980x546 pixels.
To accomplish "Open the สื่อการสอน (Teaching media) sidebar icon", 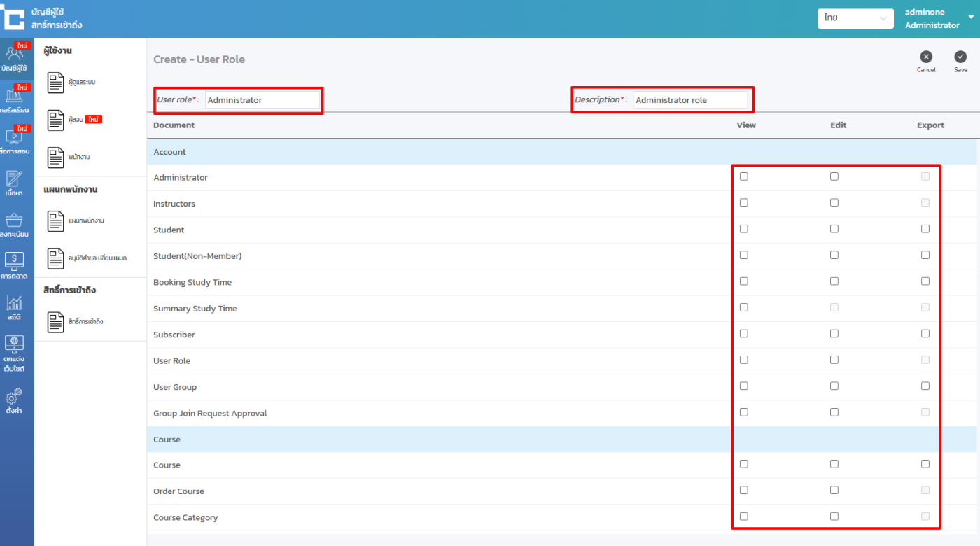I will click(x=15, y=139).
